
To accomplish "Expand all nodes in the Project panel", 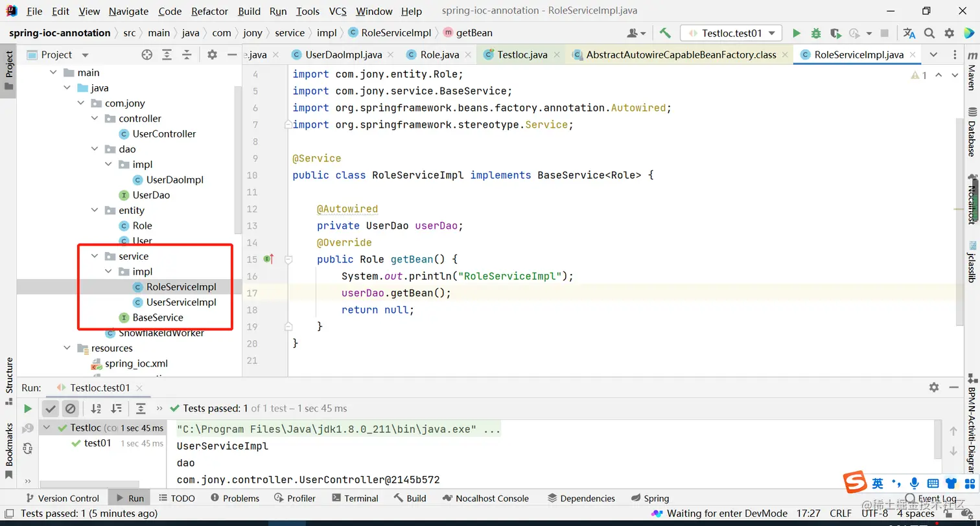I will pyautogui.click(x=167, y=55).
